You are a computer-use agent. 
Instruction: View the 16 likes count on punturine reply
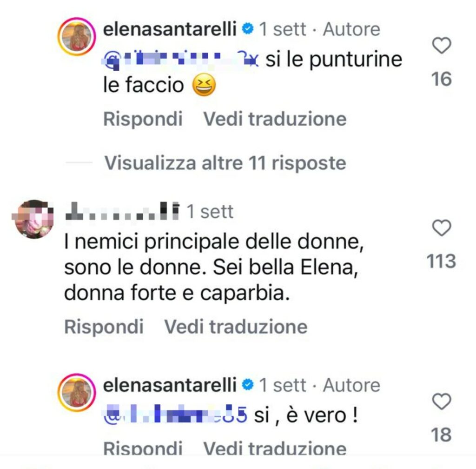point(441,79)
